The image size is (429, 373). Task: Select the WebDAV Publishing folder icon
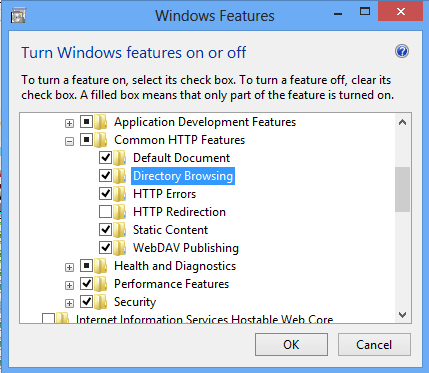120,248
